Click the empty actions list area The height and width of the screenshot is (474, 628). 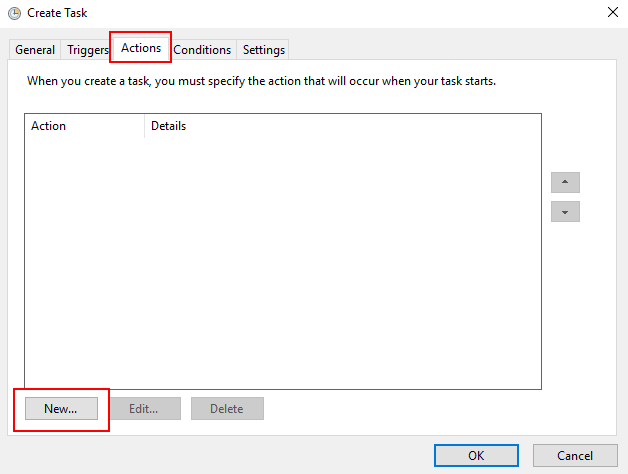[x=282, y=260]
